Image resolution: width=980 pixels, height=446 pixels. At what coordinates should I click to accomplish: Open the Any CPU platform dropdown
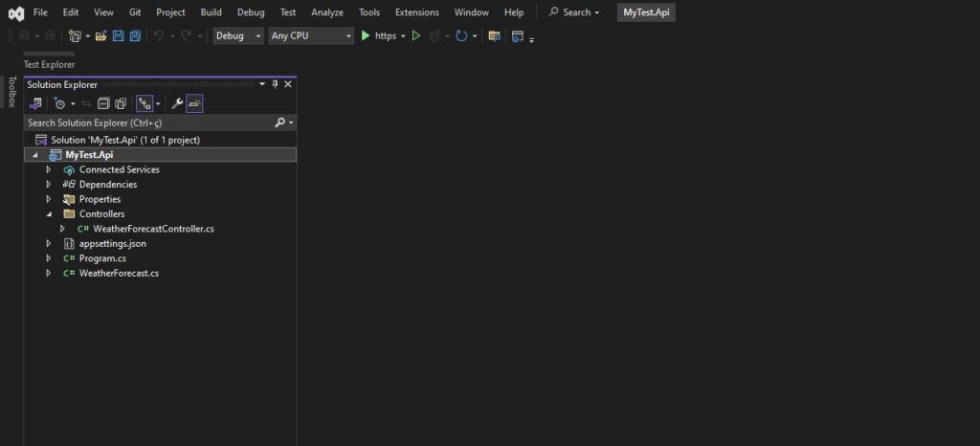coord(310,35)
